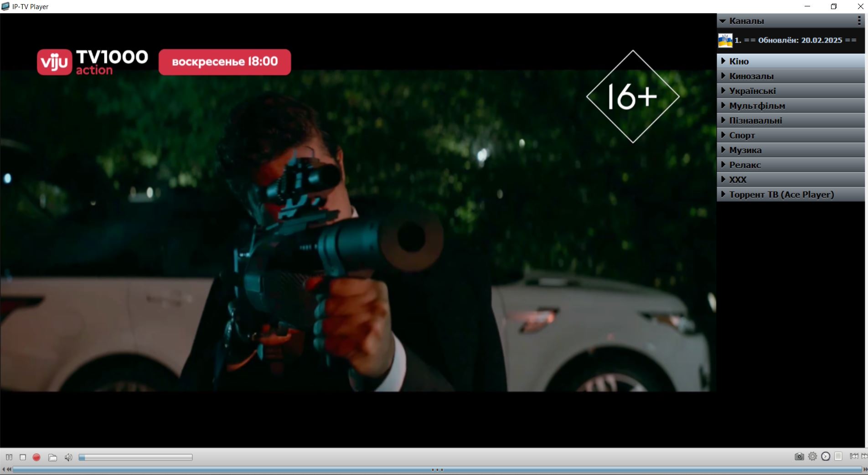Expand the Кіно channel group
This screenshot has width=868, height=475.
(x=791, y=61)
